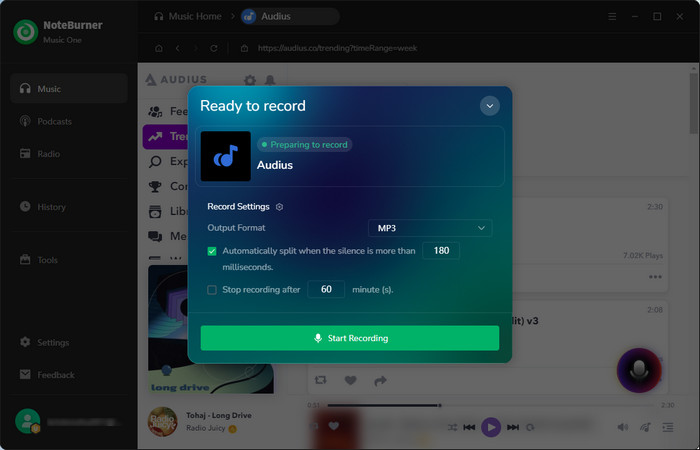The height and width of the screenshot is (450, 700).
Task: Open the play queue list icon
Action: tap(668, 427)
